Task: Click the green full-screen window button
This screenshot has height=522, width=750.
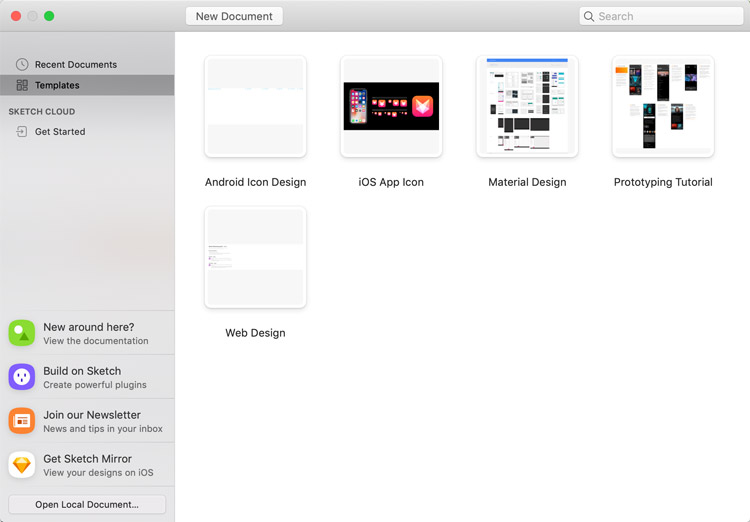Action: point(49,16)
